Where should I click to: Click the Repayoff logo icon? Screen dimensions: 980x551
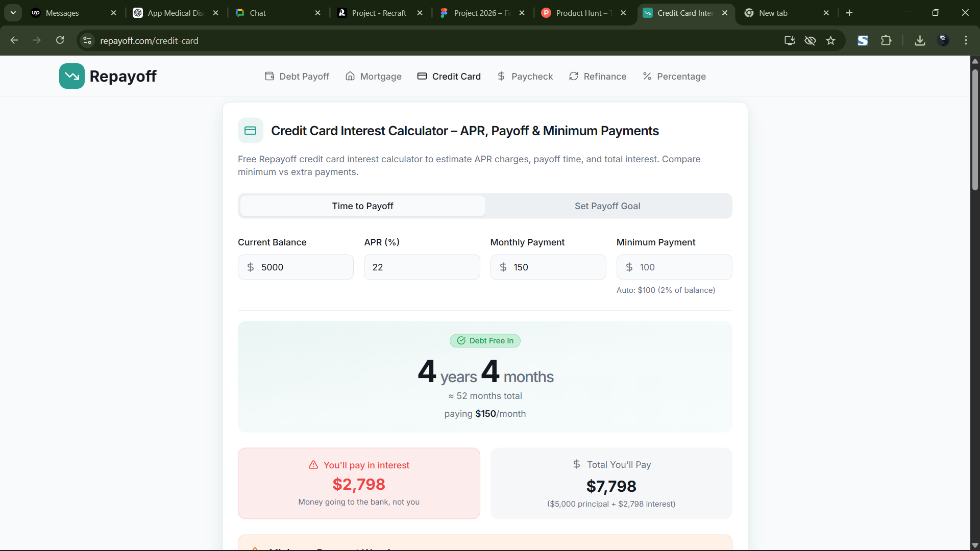[x=71, y=76]
